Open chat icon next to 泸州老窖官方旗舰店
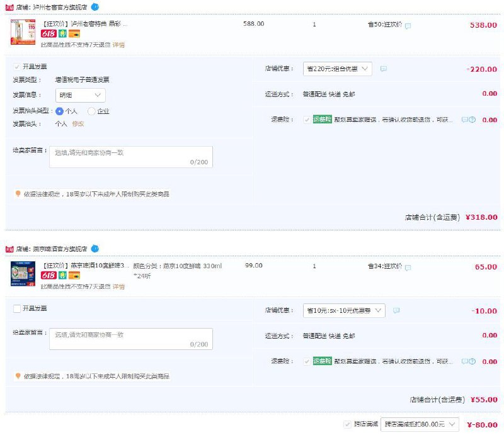Screen dimensions: 504x435 pyautogui.click(x=95, y=7)
